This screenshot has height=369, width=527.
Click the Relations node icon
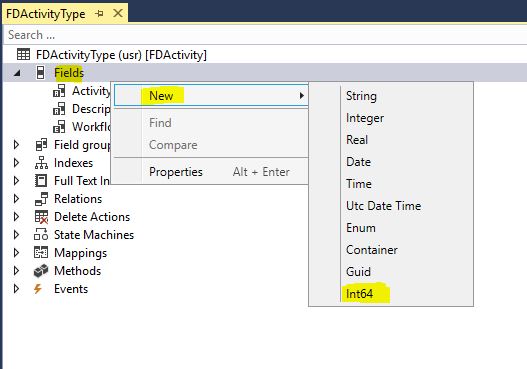pos(41,199)
